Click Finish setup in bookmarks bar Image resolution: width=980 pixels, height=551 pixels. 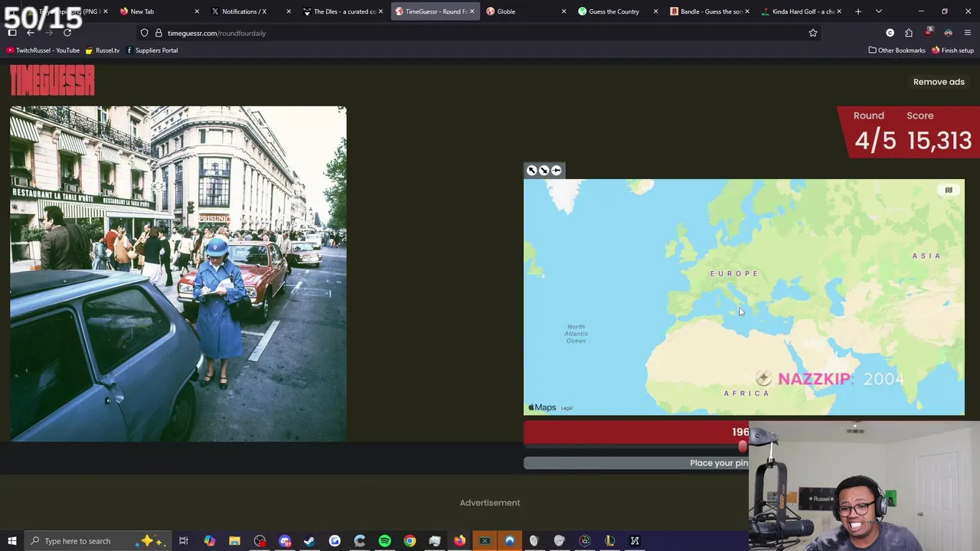(x=952, y=51)
